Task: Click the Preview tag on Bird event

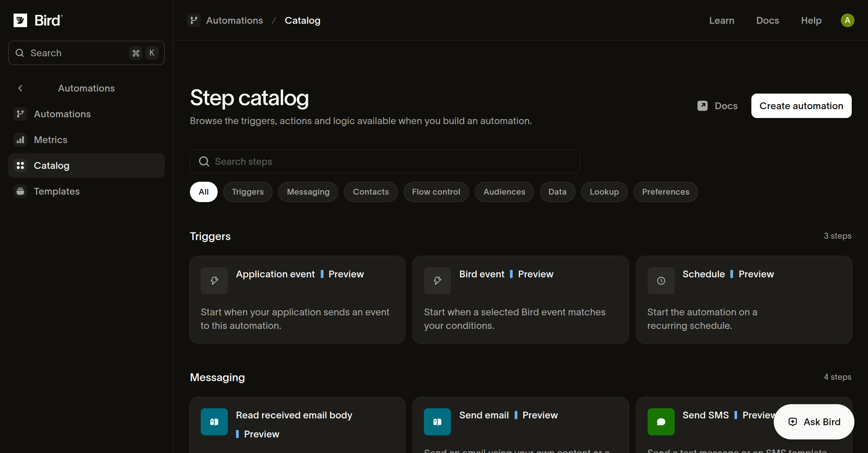Action: tap(532, 274)
